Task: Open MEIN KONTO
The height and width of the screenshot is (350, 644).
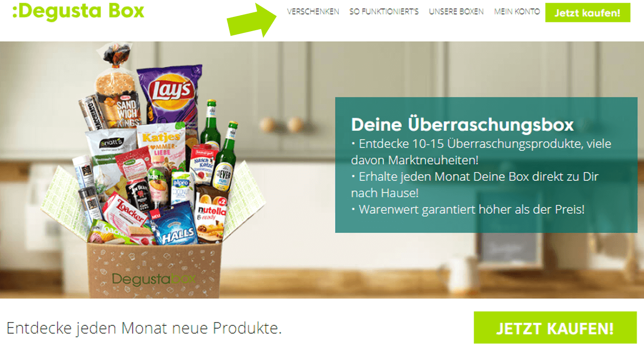Action: tap(517, 12)
